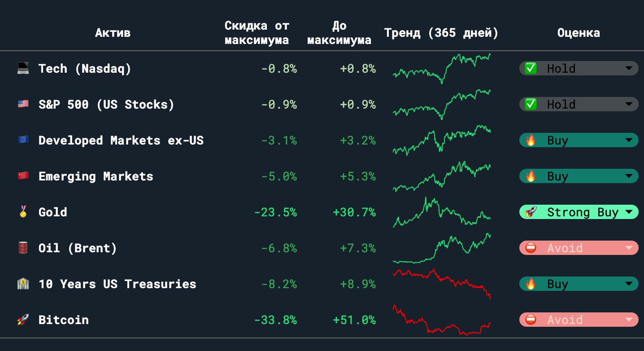The width and height of the screenshot is (644, 351).
Task: Open the Avoid rating dropdown for Oil (Brent)
Action: click(579, 248)
